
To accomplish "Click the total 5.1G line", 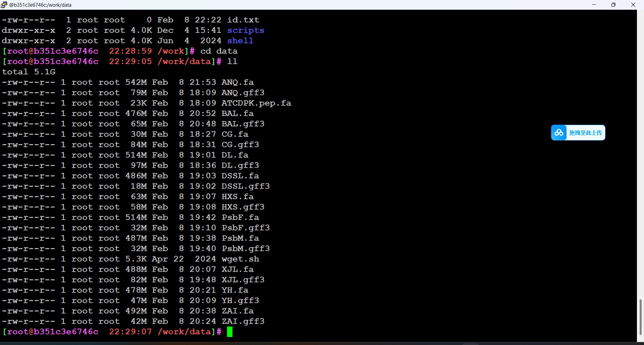I will click(29, 72).
